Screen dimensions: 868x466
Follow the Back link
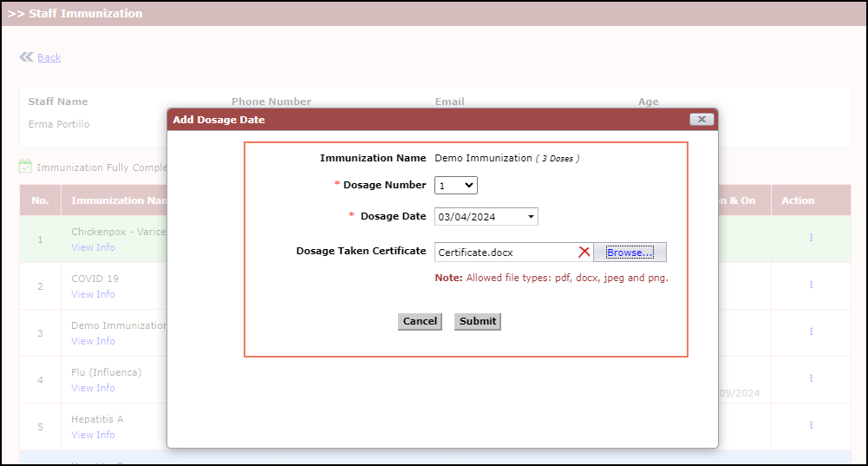(x=49, y=57)
